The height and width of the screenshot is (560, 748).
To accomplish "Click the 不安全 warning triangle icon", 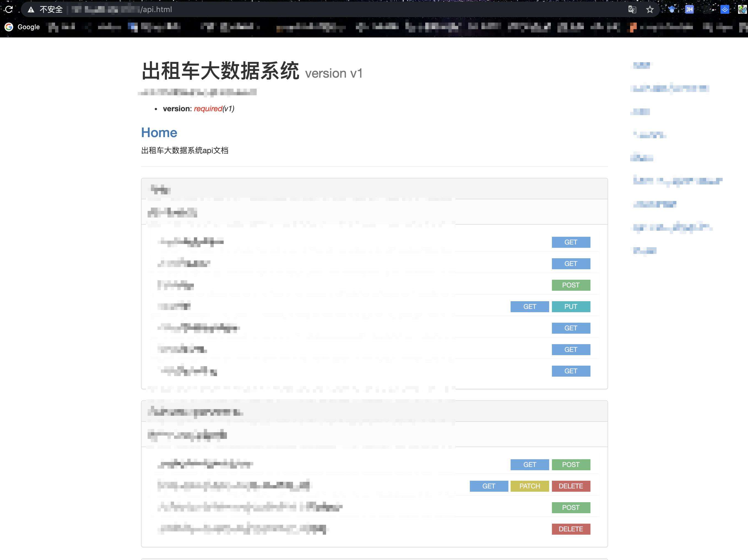I will [31, 9].
